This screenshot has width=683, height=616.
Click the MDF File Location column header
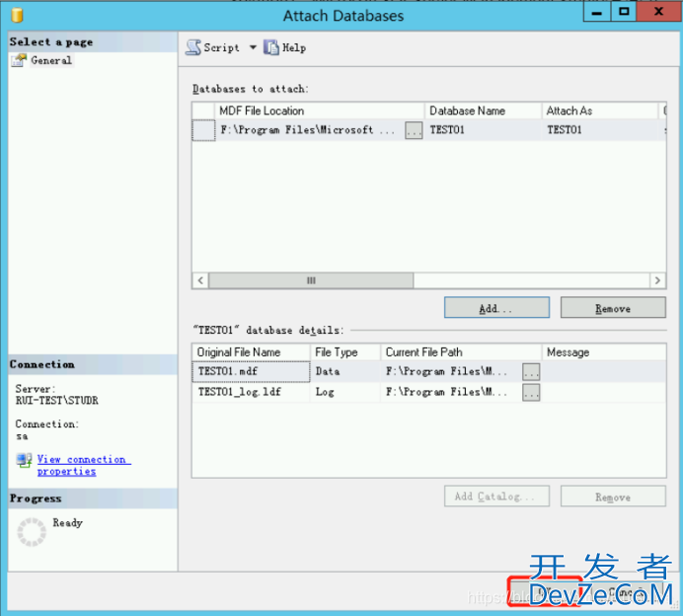point(319,111)
